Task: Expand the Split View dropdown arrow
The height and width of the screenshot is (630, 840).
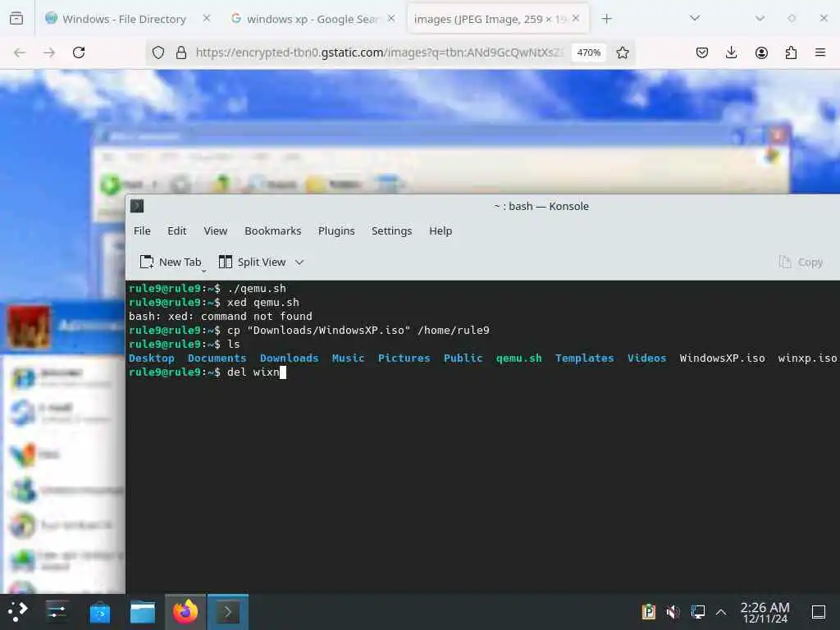Action: point(299,262)
